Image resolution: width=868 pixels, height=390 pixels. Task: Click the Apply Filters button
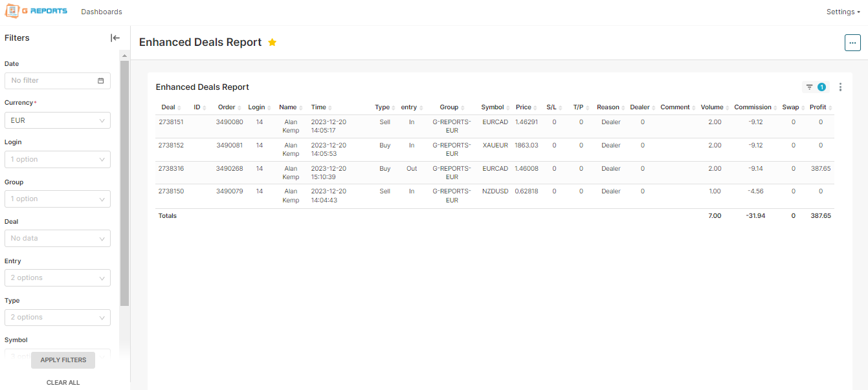click(x=63, y=360)
